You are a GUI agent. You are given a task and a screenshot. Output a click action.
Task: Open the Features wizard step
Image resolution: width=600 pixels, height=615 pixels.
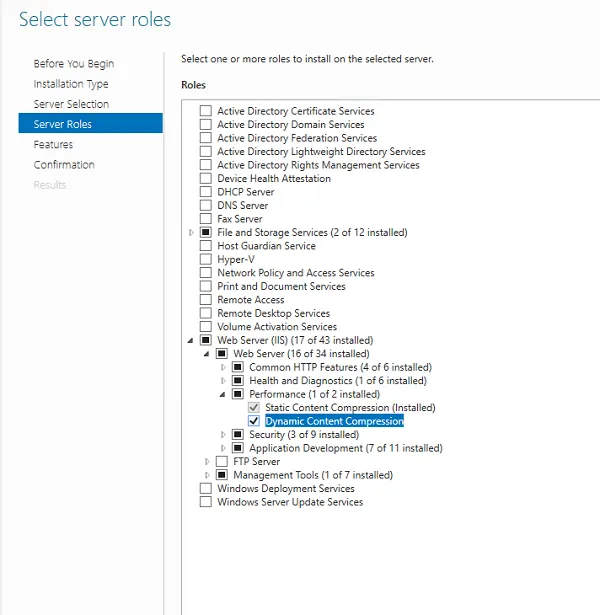(53, 144)
